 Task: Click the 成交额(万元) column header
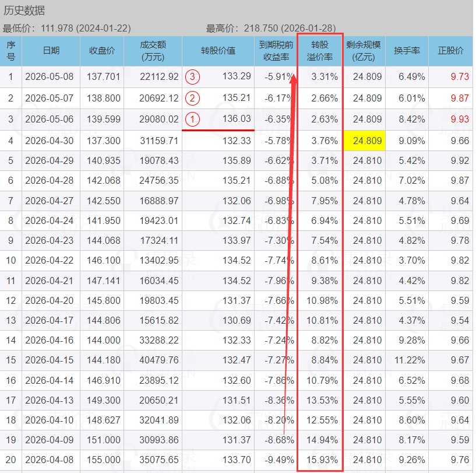click(153, 51)
